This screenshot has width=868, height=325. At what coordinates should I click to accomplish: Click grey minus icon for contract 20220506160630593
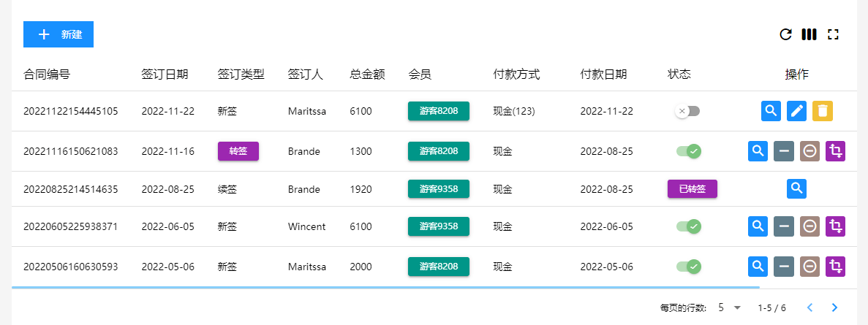pos(784,266)
